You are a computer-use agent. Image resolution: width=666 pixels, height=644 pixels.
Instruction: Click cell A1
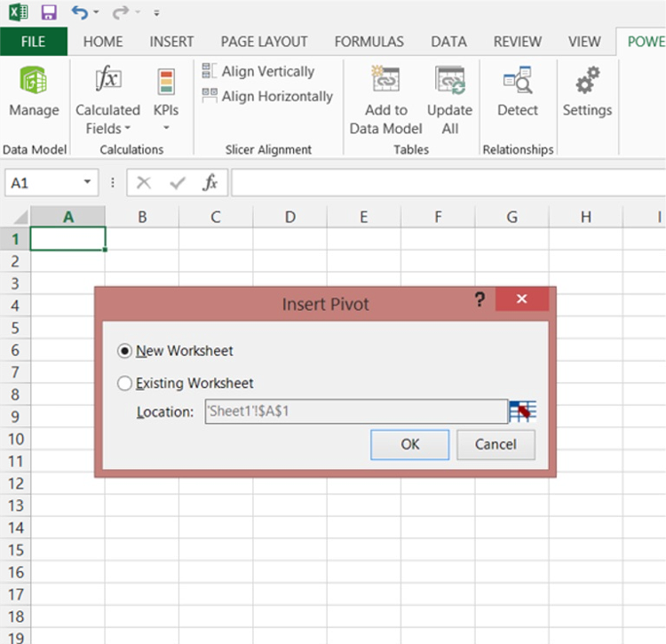(x=68, y=238)
